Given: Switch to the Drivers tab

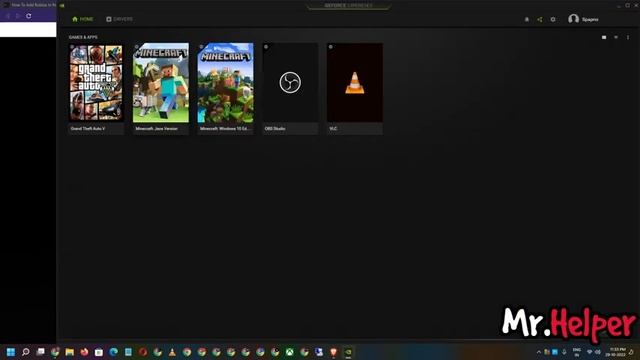Looking at the screenshot, I should (119, 19).
